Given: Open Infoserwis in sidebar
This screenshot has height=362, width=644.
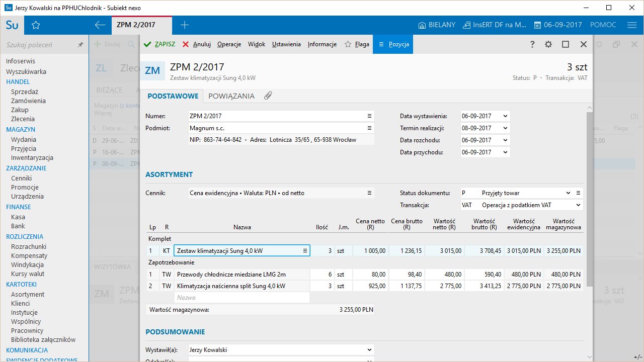Looking at the screenshot, I should pyautogui.click(x=21, y=61).
